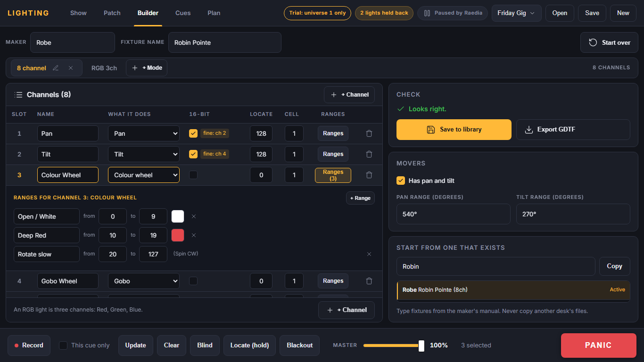Click the channels list icon beside Channels (8)
Screen dimensions: 644x362
point(18,95)
